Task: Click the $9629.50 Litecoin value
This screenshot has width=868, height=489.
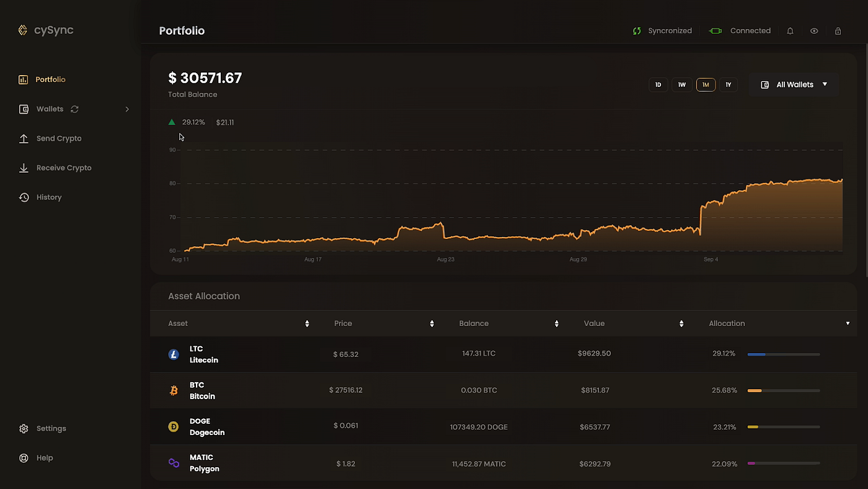Action: pyautogui.click(x=595, y=354)
